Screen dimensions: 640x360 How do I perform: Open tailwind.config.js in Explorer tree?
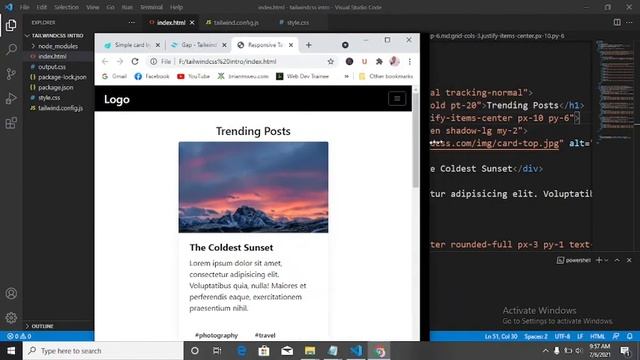(60, 108)
